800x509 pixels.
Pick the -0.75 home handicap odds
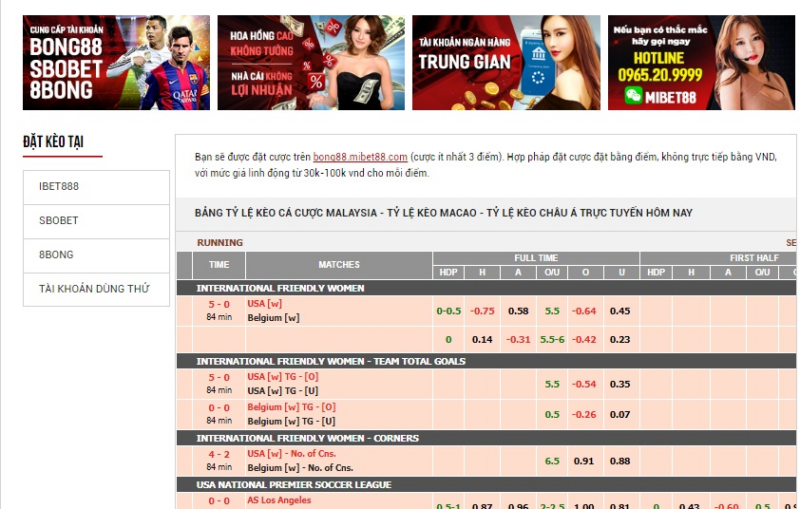pos(483,311)
